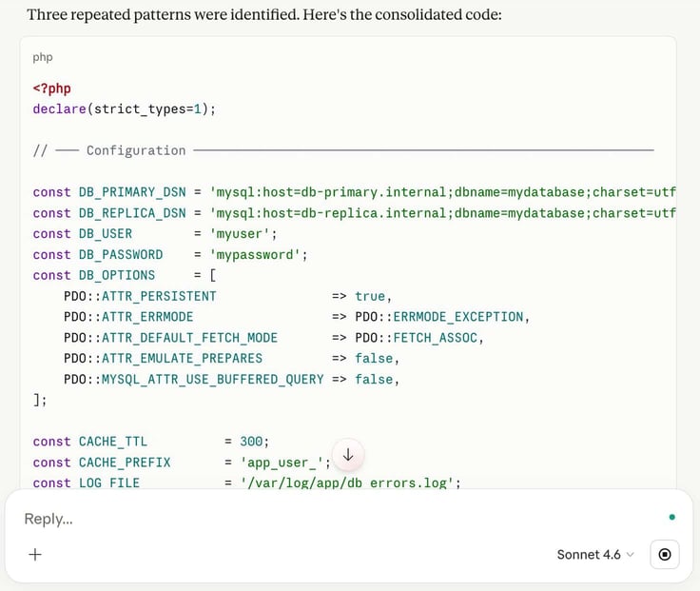700x591 pixels.
Task: Click the Configuration comment line
Action: point(342,150)
